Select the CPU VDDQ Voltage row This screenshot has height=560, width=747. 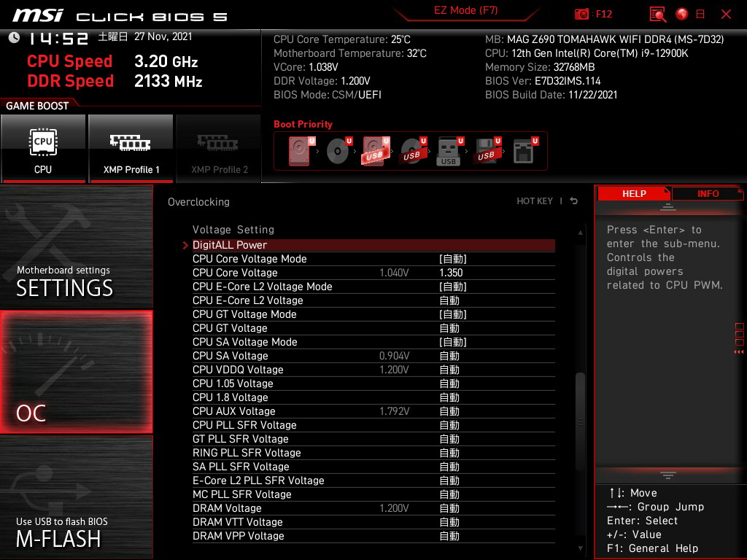pyautogui.click(x=373, y=370)
